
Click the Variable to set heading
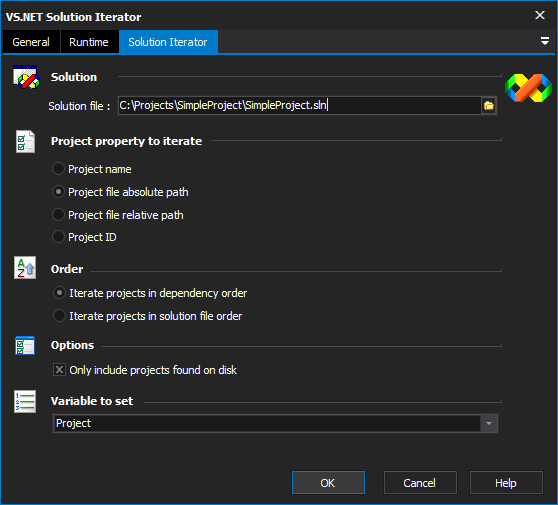[x=92, y=401]
